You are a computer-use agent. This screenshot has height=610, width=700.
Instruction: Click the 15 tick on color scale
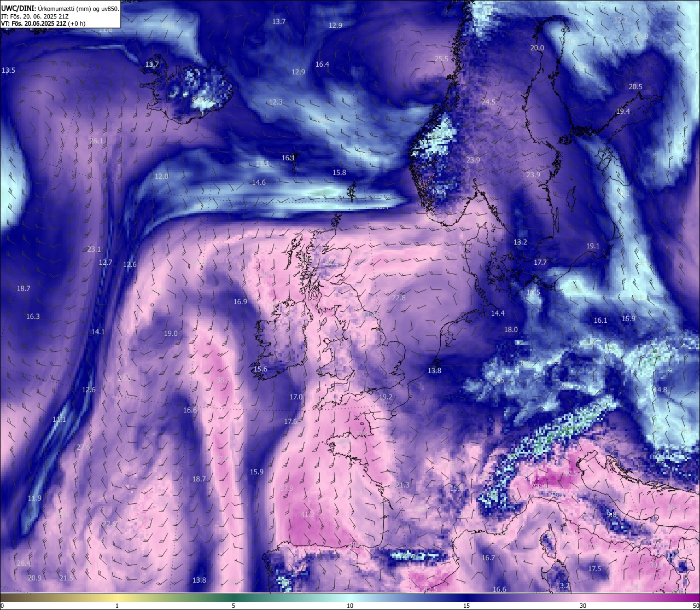click(x=466, y=606)
